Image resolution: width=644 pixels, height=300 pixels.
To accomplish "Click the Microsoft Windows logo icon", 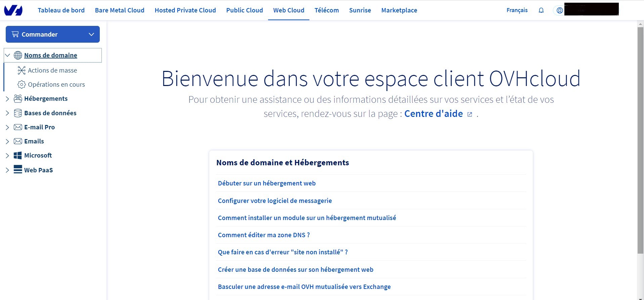I will (x=18, y=155).
